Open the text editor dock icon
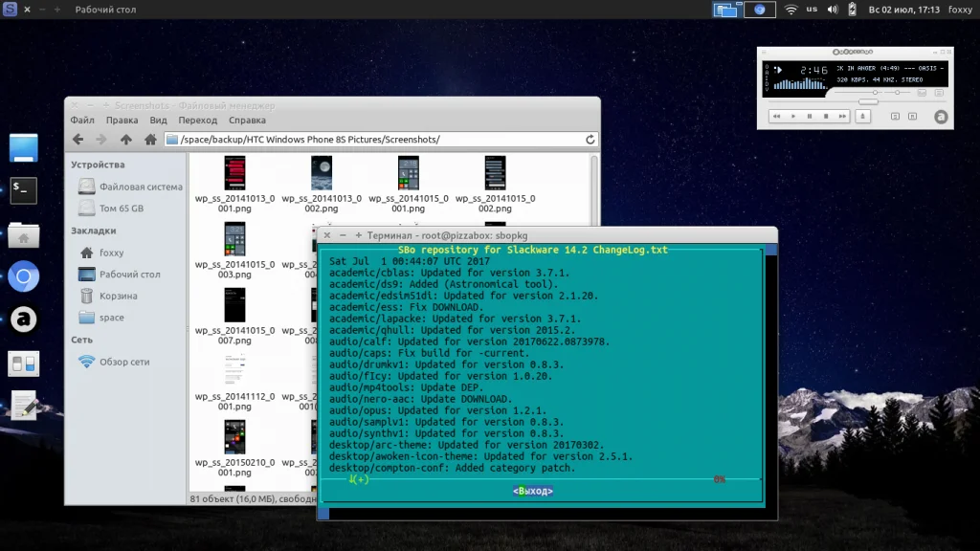The width and height of the screenshot is (980, 551). 24,406
